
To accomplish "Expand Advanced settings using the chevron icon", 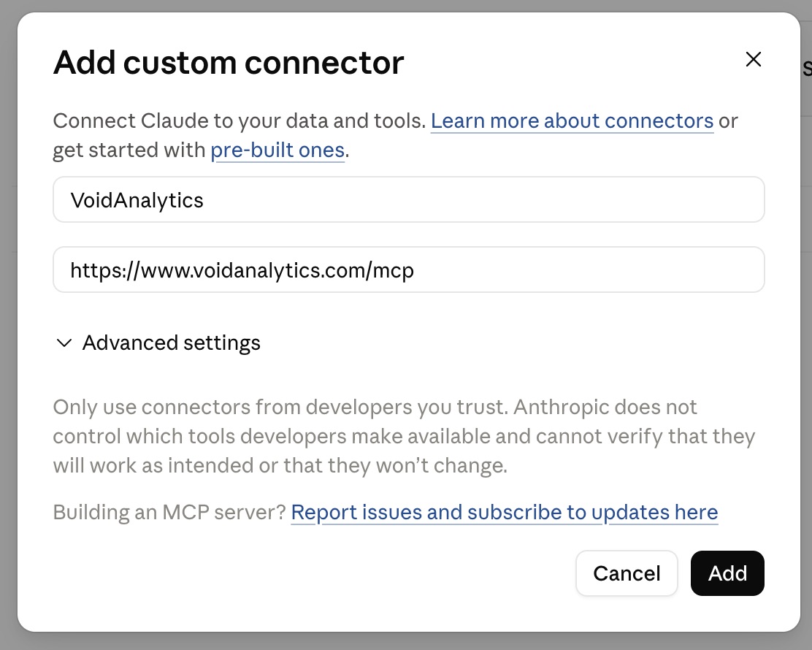I will [x=64, y=343].
